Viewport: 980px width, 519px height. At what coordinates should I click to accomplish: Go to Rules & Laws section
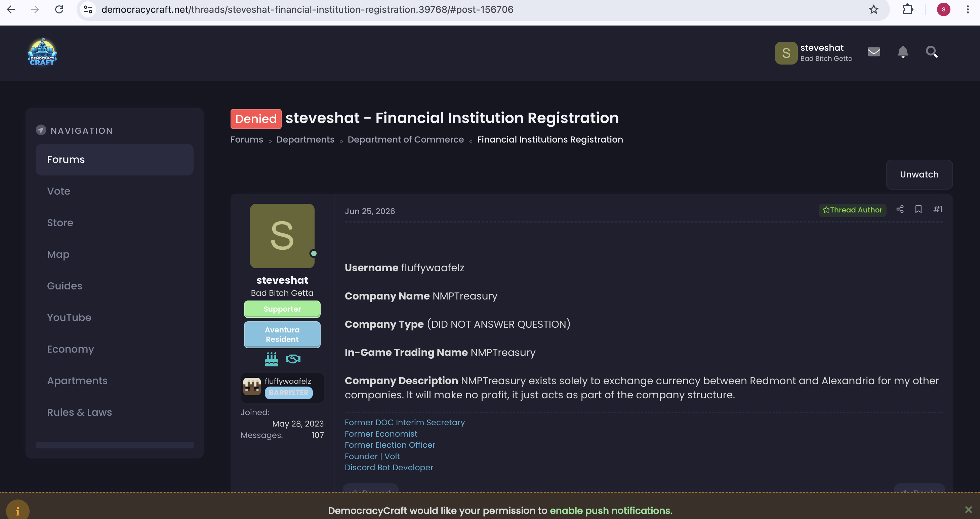pos(79,412)
